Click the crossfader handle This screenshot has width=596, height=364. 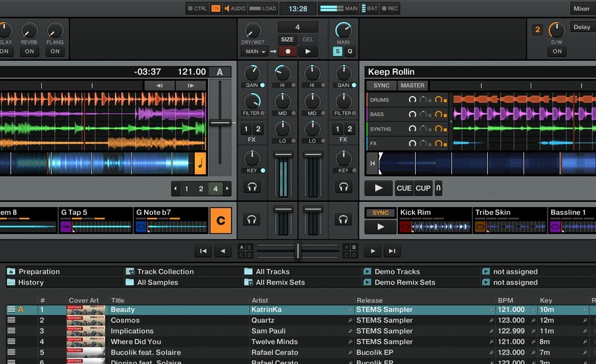coord(298,251)
